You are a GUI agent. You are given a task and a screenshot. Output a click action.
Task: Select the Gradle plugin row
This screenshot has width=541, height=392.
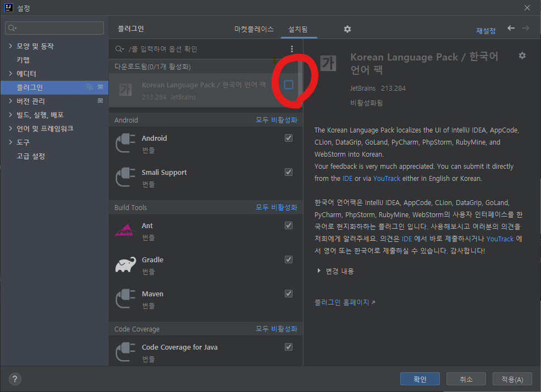[x=206, y=265]
